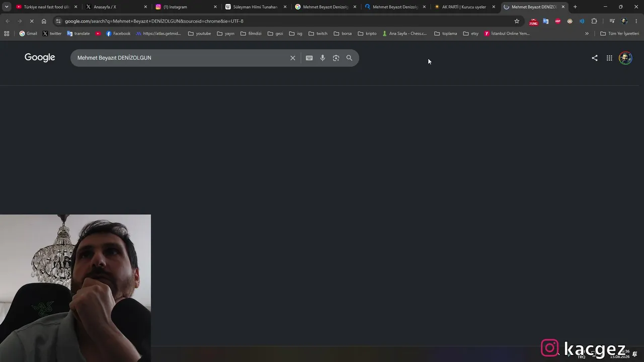Open Google Translate extension
The image size is (644, 362).
[545, 21]
